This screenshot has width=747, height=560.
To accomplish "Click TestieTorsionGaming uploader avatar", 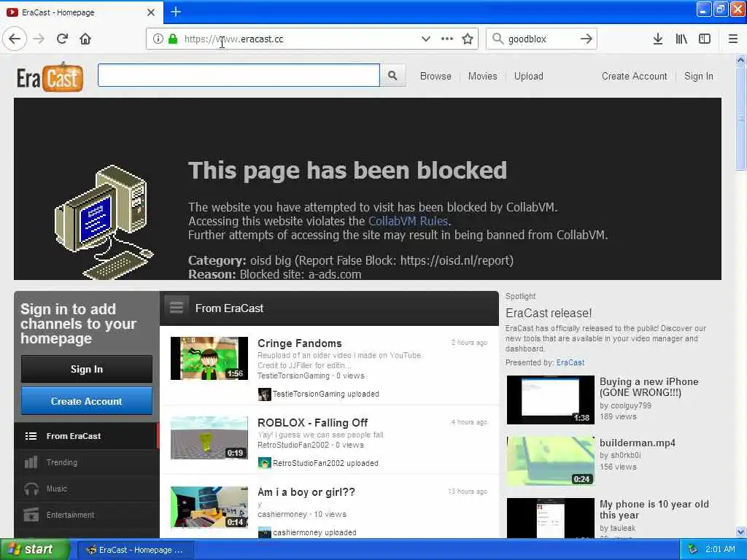I will click(x=264, y=394).
